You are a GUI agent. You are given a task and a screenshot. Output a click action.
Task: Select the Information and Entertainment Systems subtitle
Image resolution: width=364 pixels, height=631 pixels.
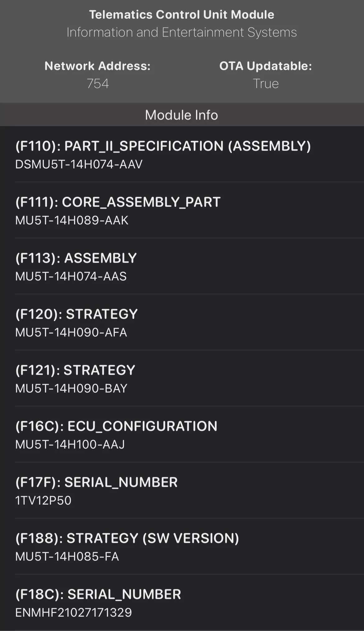click(x=182, y=32)
